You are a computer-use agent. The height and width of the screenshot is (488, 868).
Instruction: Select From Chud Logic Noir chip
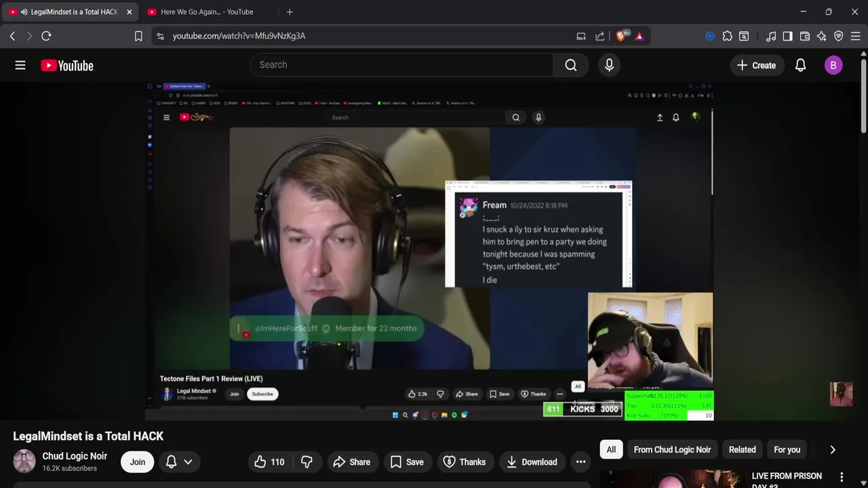672,449
